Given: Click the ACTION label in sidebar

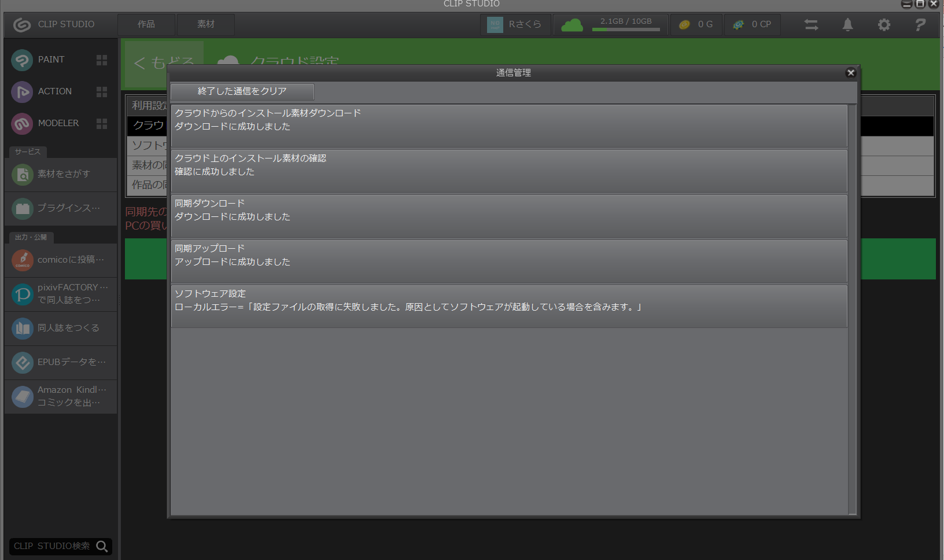Looking at the screenshot, I should tap(55, 91).
